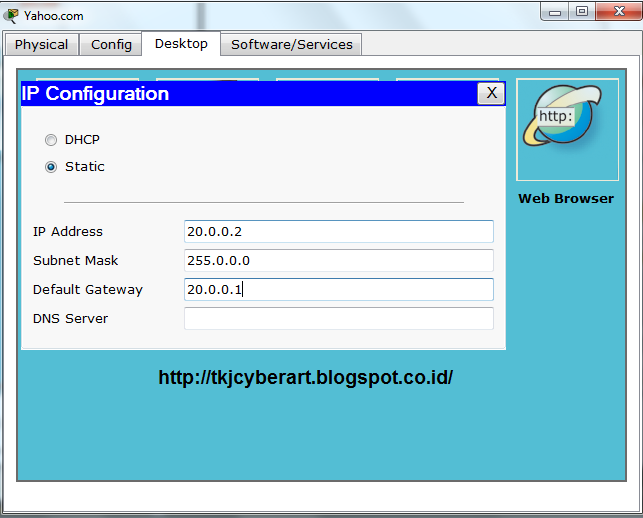Select the Static radio button

(51, 167)
